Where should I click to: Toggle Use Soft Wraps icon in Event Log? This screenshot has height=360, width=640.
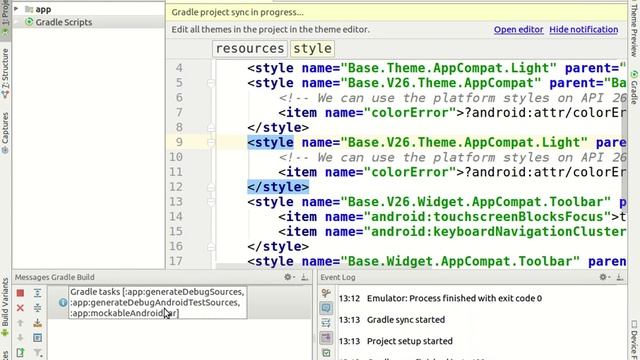pos(326,323)
